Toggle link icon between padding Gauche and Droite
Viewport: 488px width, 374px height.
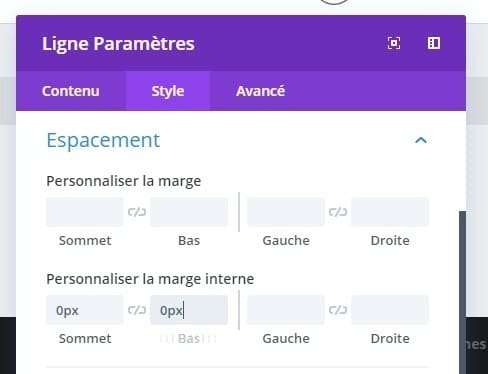coord(338,310)
